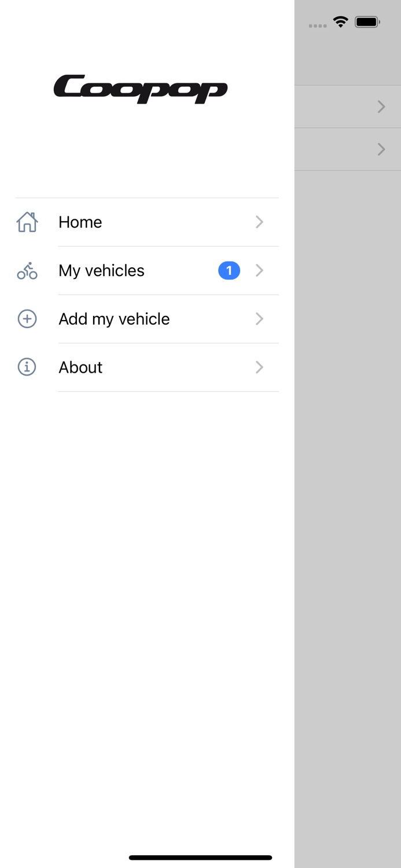Click the bicycle icon beside My vehicles
The width and height of the screenshot is (401, 868).
[x=27, y=271]
